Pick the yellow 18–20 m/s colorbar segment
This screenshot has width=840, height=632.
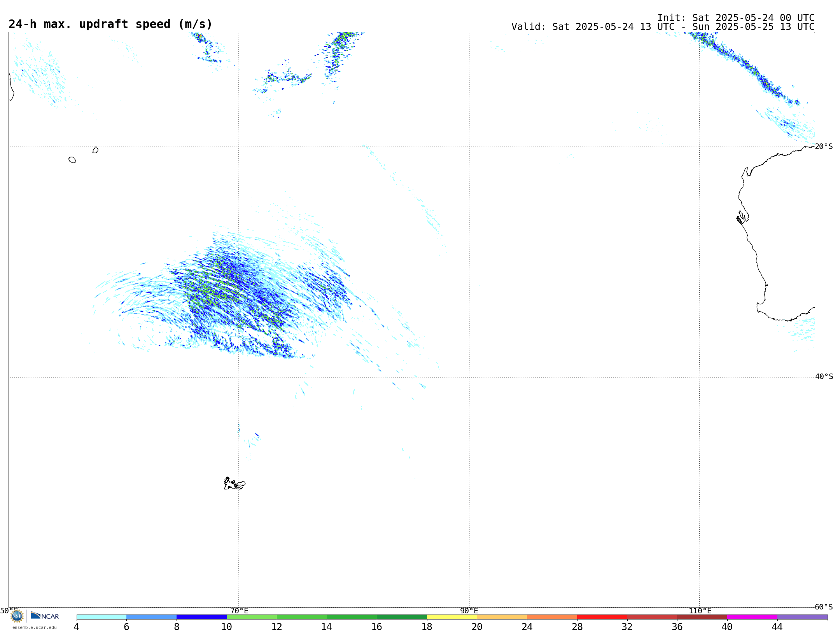pyautogui.click(x=452, y=617)
